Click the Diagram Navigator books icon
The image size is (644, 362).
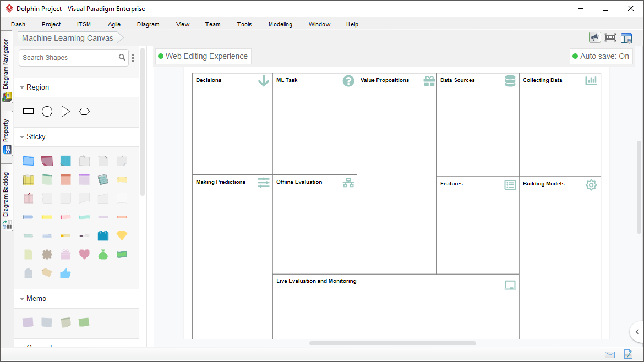7,96
